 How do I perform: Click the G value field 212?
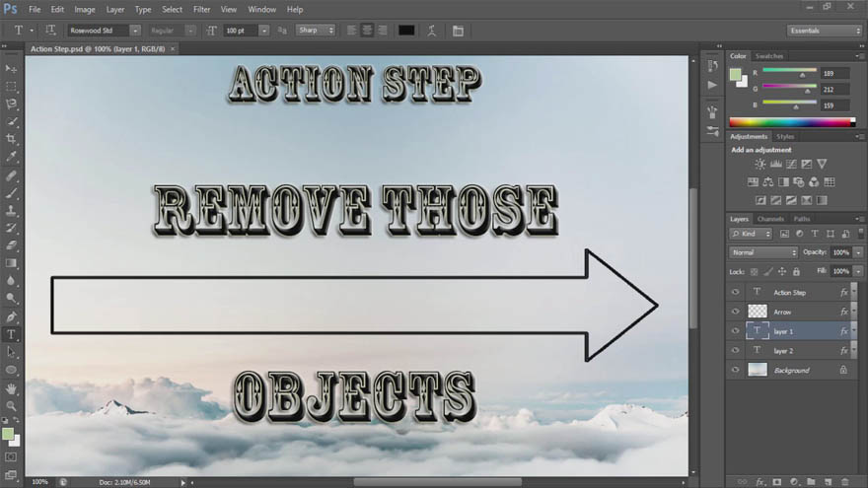coord(835,89)
